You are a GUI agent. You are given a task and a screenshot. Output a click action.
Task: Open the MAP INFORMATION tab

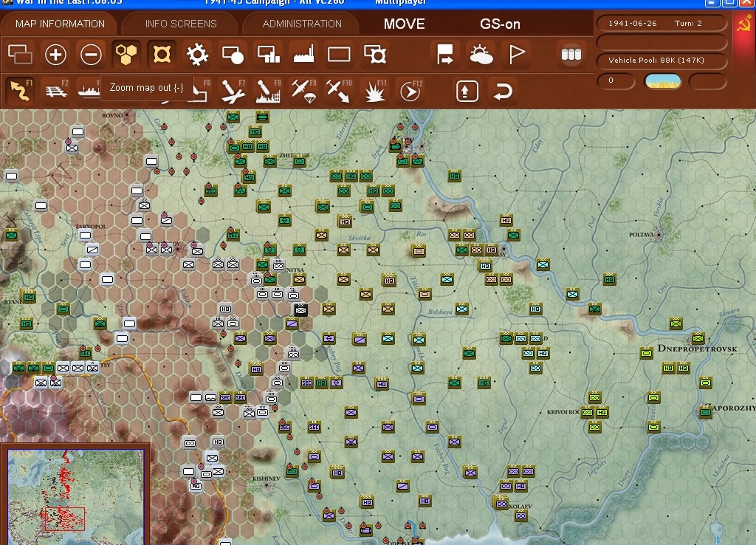tap(60, 24)
